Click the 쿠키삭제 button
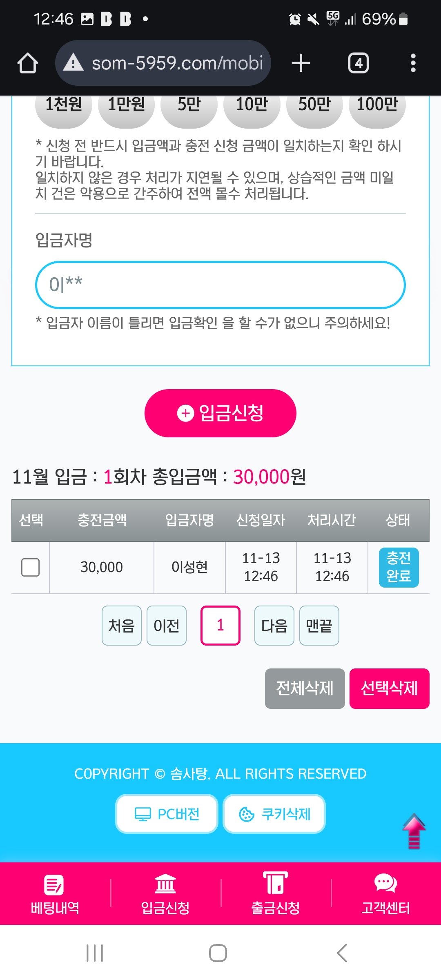 coord(274,814)
